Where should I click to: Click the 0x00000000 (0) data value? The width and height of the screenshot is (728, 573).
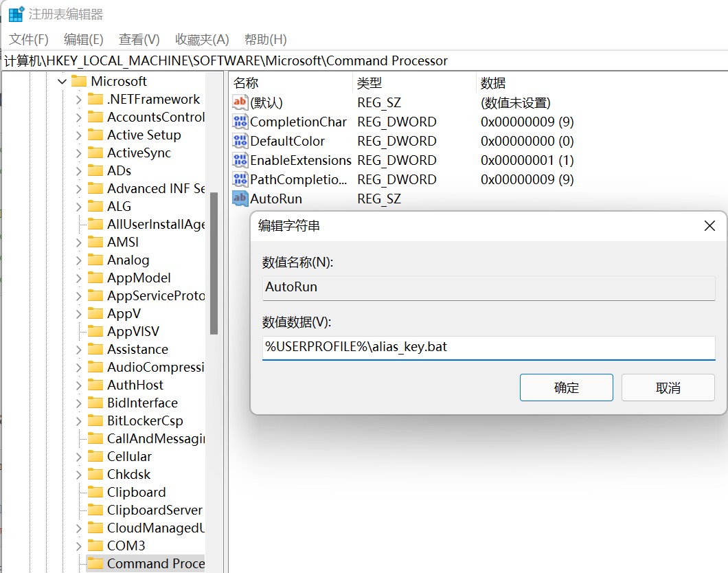coord(527,141)
